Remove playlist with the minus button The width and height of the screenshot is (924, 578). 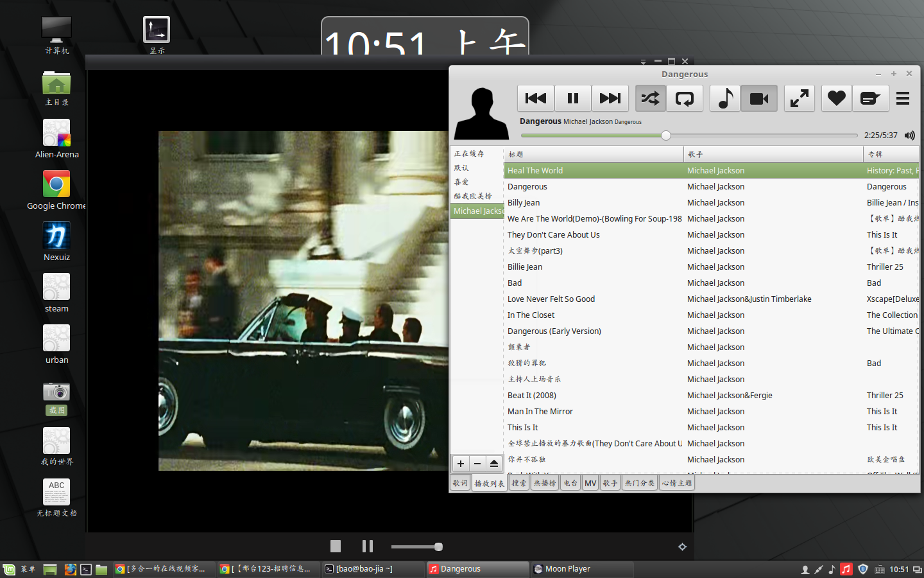477,463
